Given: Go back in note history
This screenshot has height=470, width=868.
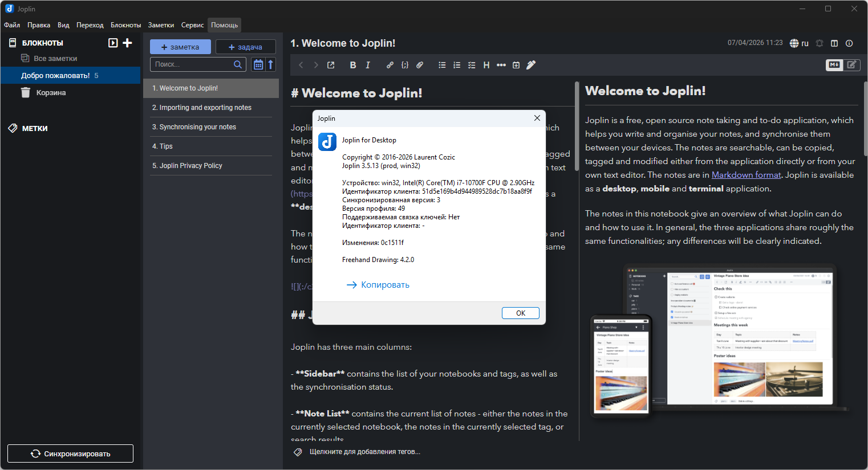Looking at the screenshot, I should [301, 65].
